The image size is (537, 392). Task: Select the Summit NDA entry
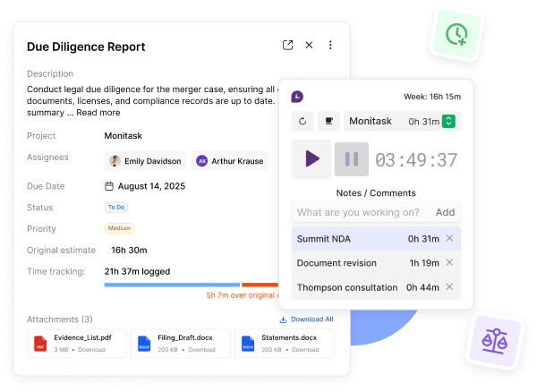pos(376,239)
